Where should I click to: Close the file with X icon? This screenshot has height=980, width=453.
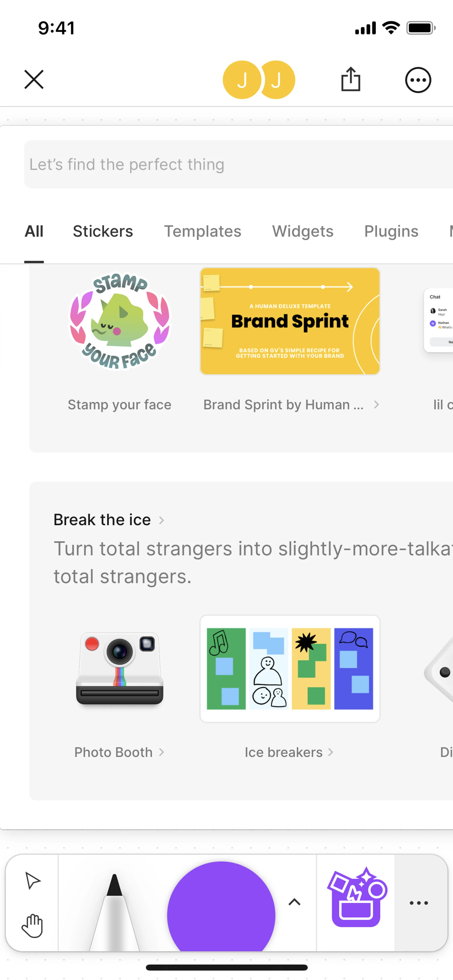click(x=34, y=79)
